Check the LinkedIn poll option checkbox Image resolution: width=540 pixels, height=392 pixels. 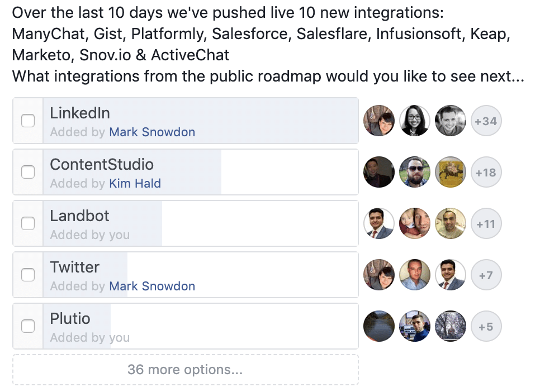click(28, 121)
